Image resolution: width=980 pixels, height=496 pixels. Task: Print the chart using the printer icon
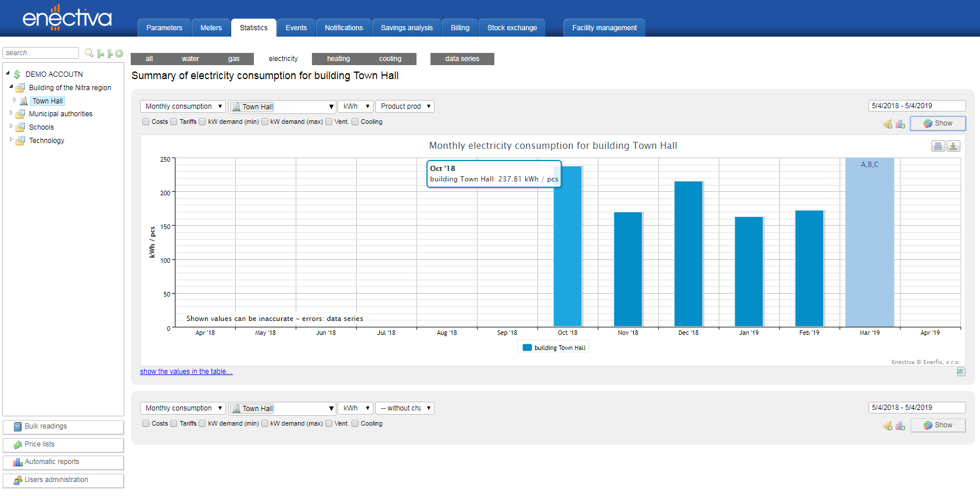(938, 146)
